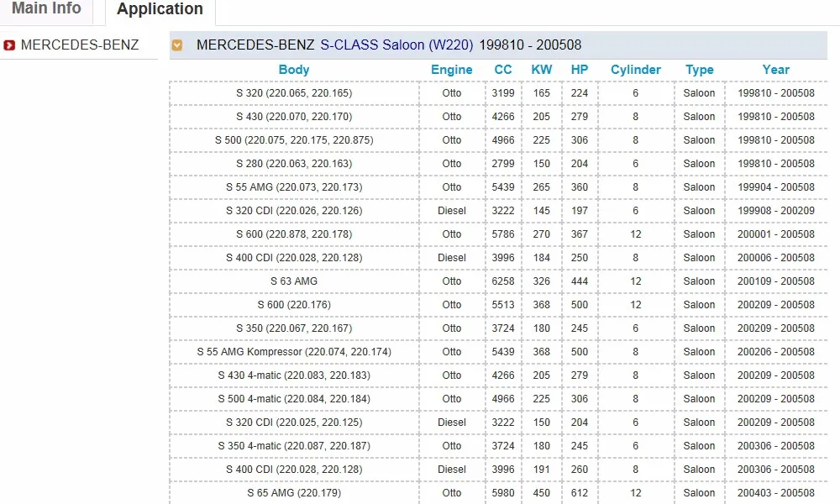Open the Application tab

tap(160, 9)
